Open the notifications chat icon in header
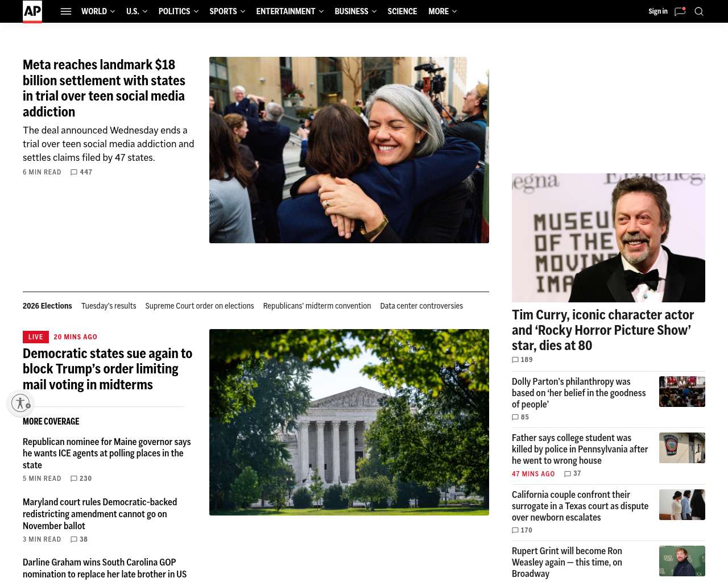The width and height of the screenshot is (728, 582). [680, 11]
